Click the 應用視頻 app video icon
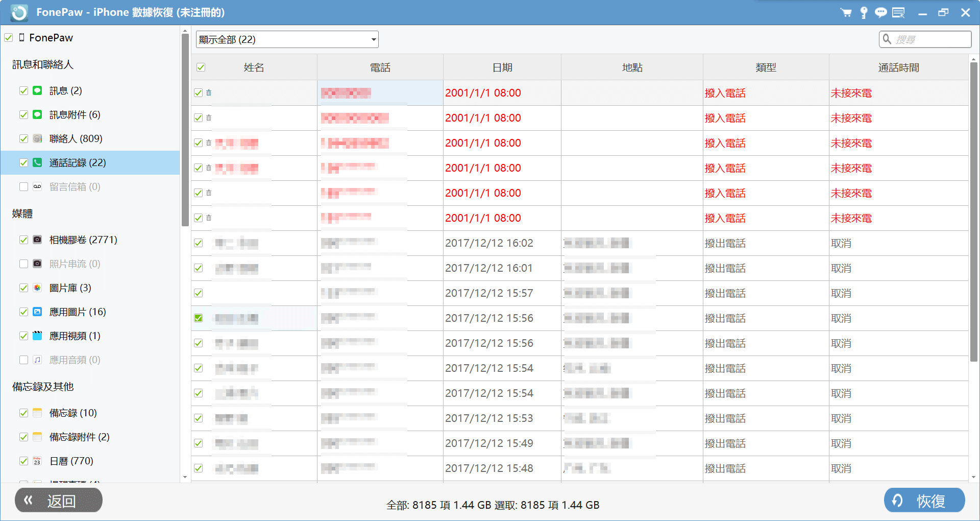The image size is (980, 521). tap(37, 336)
